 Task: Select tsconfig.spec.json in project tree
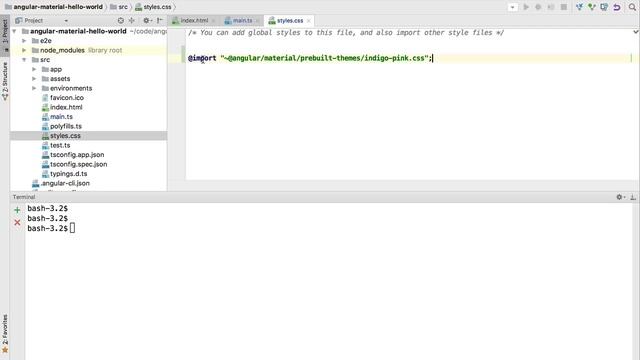[x=78, y=164]
